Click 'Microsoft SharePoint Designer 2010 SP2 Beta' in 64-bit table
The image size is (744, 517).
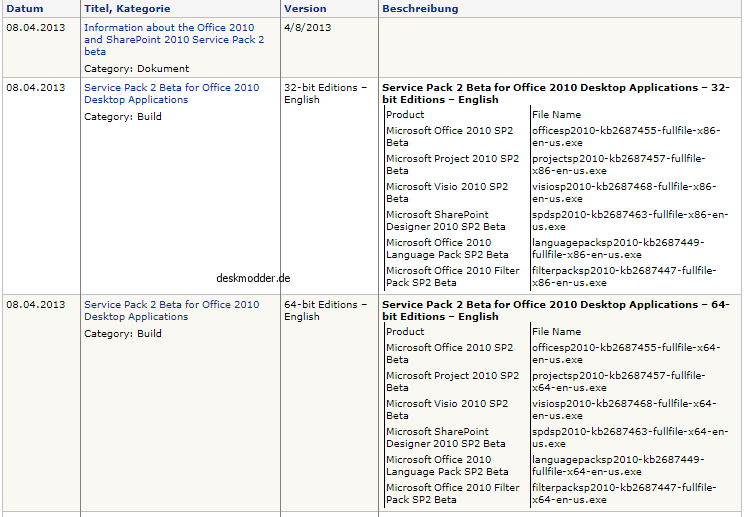[446, 437]
